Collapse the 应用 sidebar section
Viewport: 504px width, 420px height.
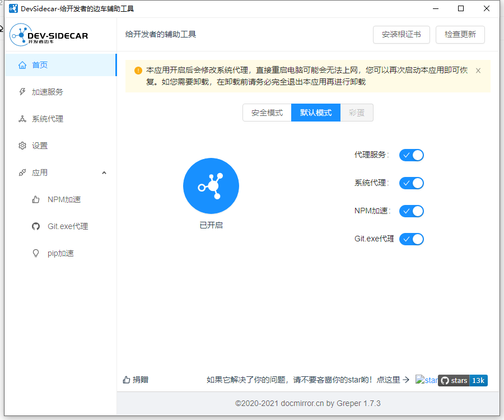pyautogui.click(x=104, y=172)
